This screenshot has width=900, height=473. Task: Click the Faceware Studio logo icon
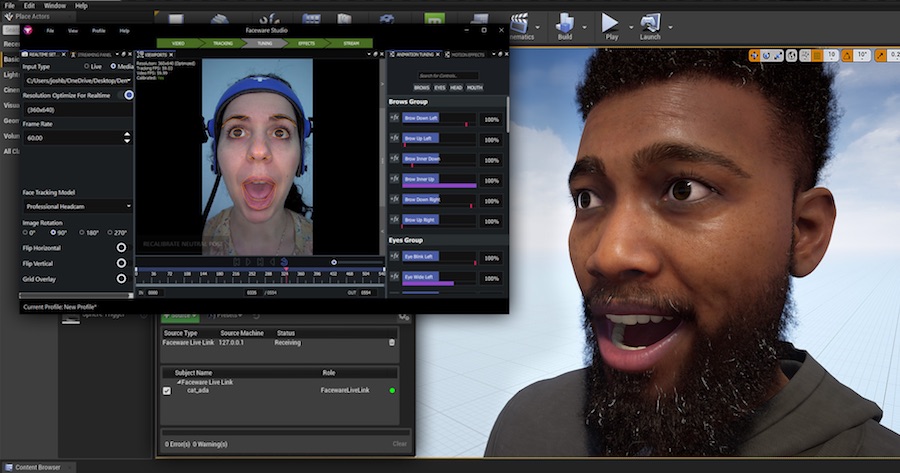point(28,31)
